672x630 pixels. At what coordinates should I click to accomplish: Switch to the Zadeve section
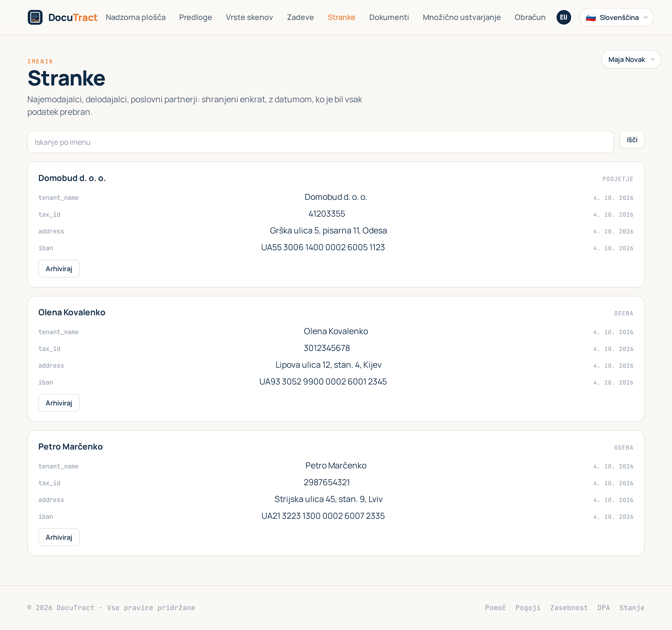coord(300,17)
